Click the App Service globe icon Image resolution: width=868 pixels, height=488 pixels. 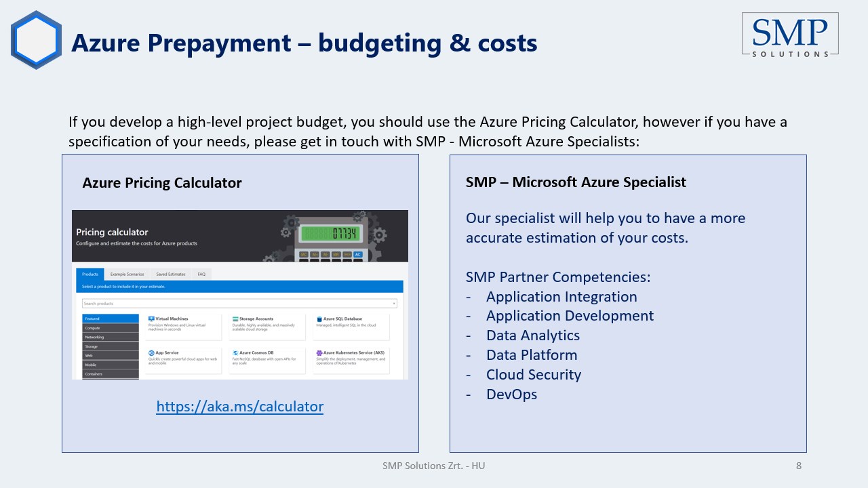[x=151, y=353]
